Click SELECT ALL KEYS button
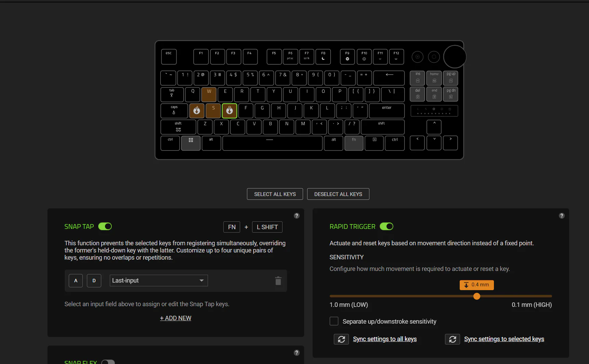 pos(275,194)
